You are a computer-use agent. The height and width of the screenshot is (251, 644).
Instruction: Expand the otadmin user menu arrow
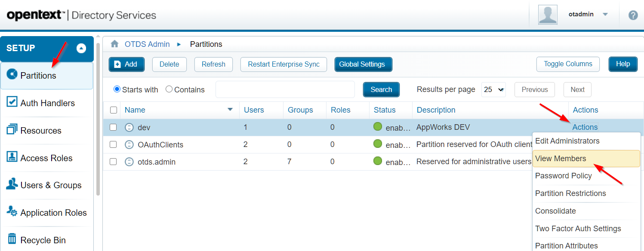pos(605,14)
